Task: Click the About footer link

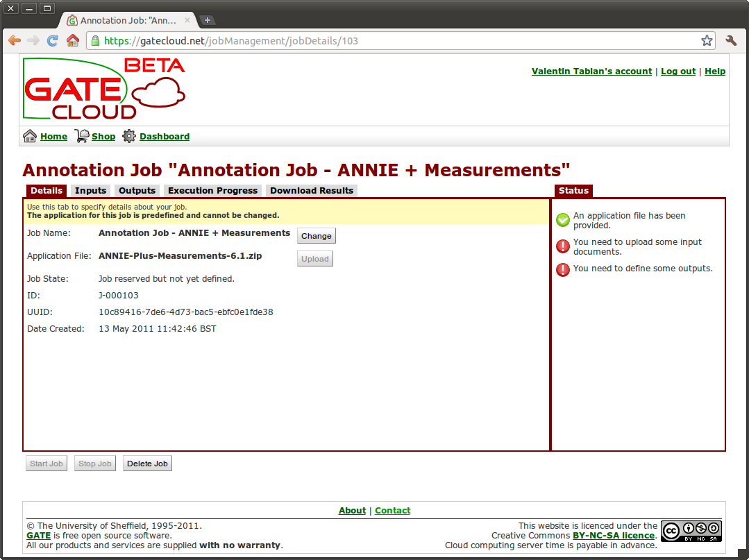Action: click(x=352, y=510)
